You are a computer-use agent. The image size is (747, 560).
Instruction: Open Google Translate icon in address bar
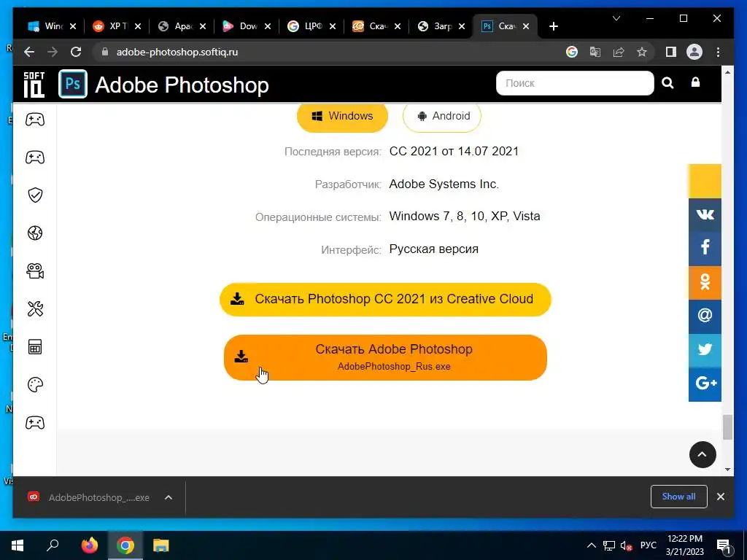595,52
